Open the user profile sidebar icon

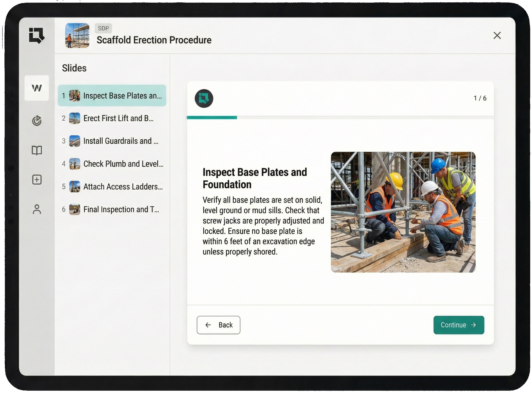(37, 209)
